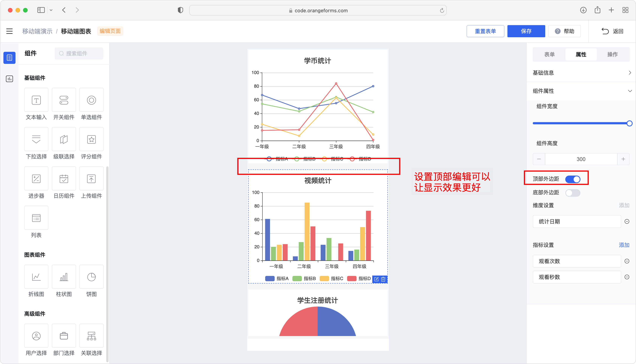Click the hamburger menu icon
636x364 pixels.
9,31
